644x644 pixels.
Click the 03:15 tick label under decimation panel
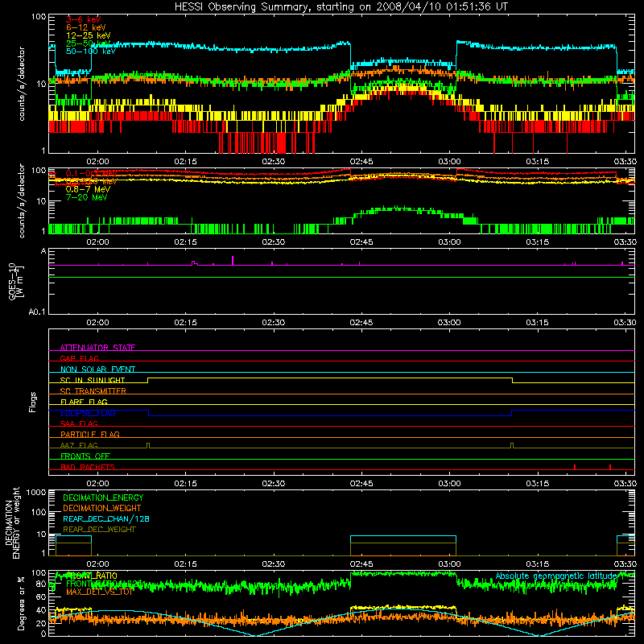537,563
